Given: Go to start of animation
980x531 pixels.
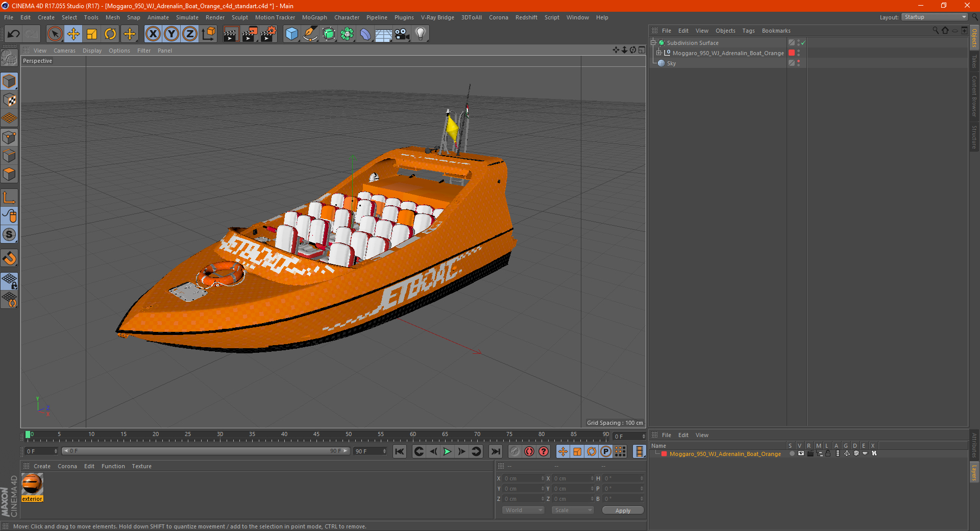Looking at the screenshot, I should coord(400,451).
